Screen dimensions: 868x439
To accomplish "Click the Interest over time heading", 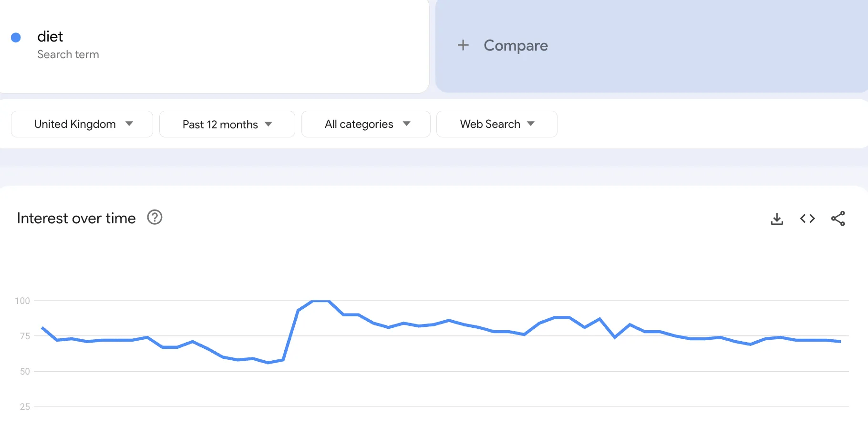I will coord(76,218).
